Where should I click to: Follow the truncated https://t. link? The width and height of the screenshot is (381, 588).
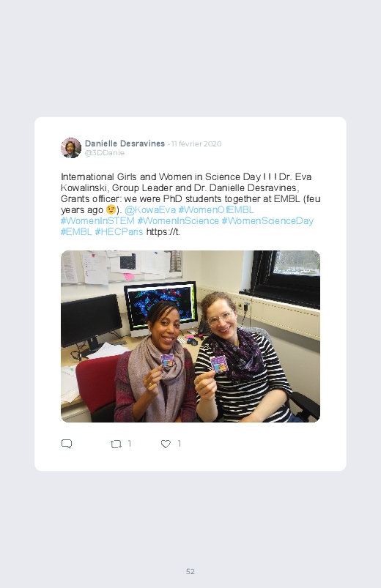[163, 231]
